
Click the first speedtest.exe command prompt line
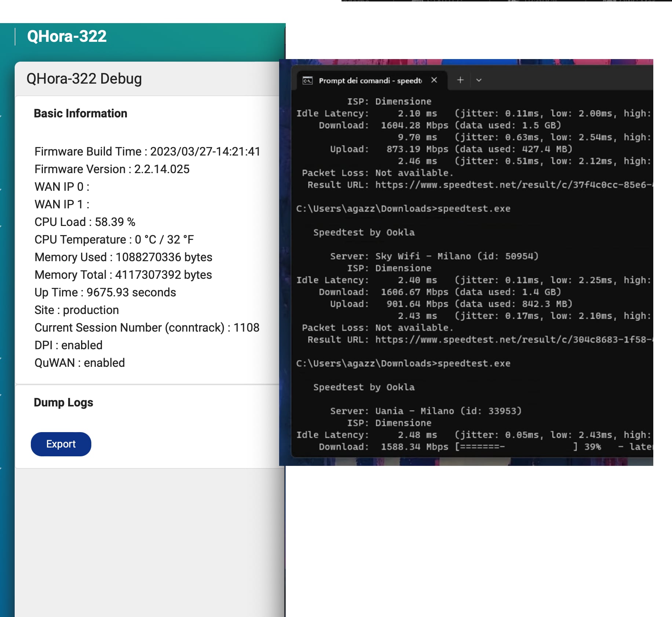click(x=403, y=209)
